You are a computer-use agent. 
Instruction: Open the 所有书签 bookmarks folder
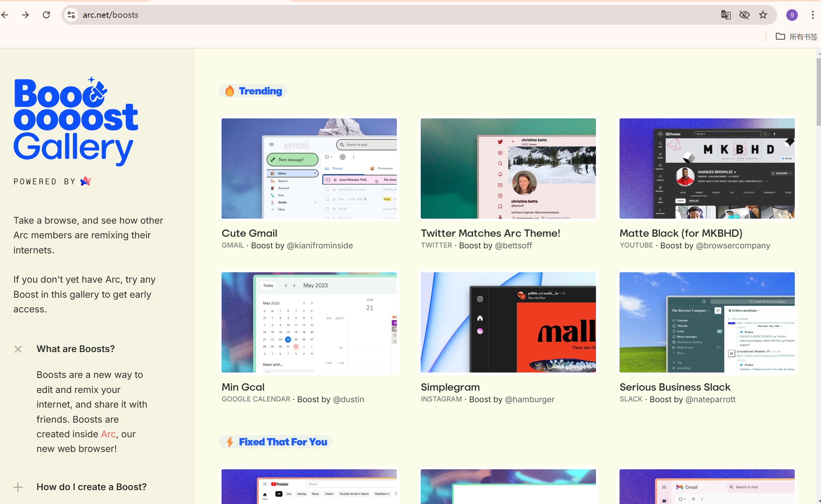[x=797, y=37]
